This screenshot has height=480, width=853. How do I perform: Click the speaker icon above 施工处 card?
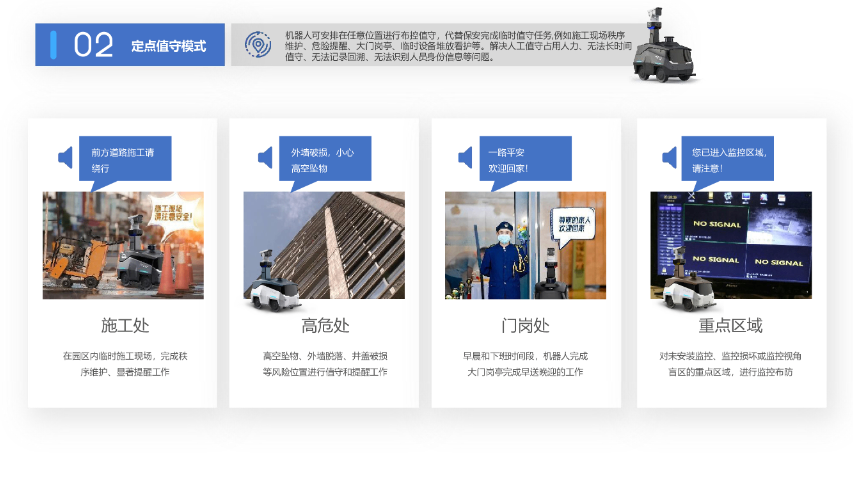pyautogui.click(x=65, y=158)
